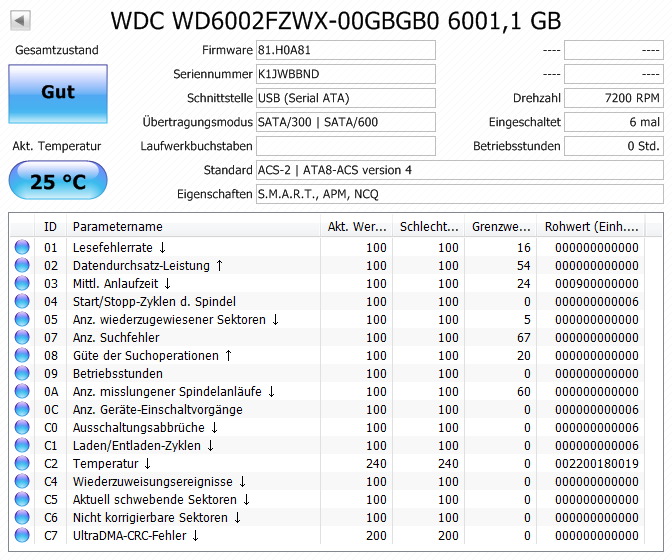Select the Seriennummer field K1JWBBND
This screenshot has height=560, width=672.
[x=345, y=74]
